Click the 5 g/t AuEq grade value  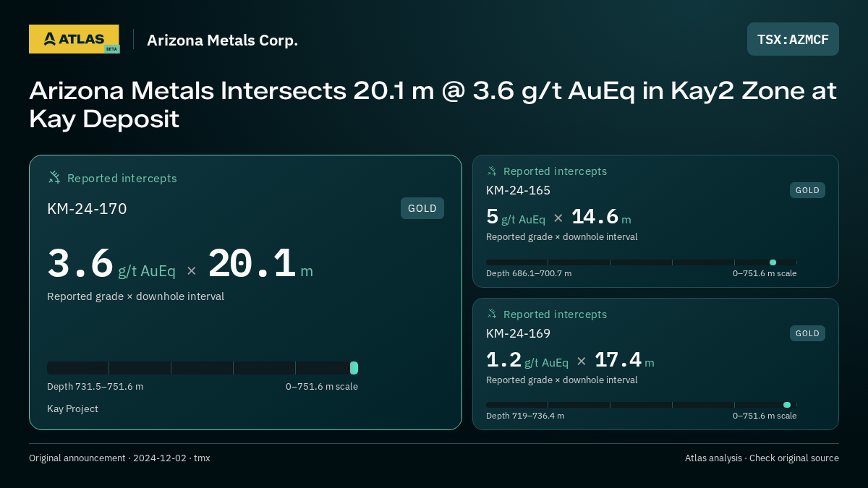tap(516, 217)
